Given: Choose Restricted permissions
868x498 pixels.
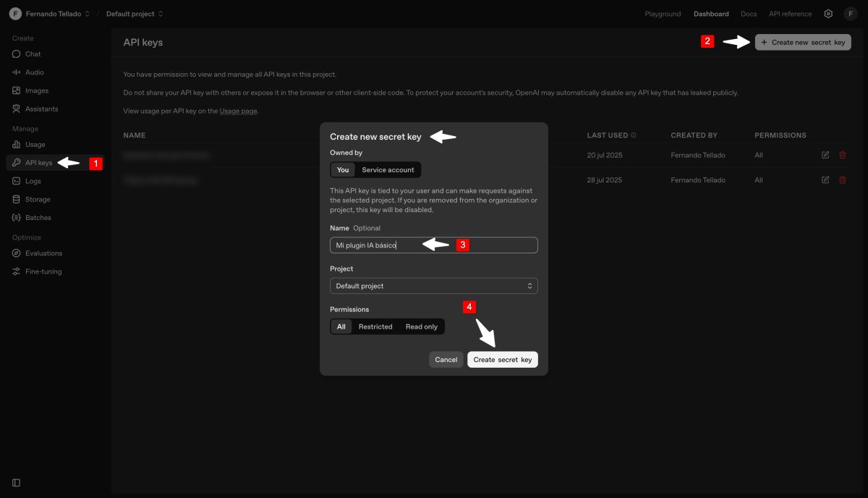Looking at the screenshot, I should click(x=375, y=327).
